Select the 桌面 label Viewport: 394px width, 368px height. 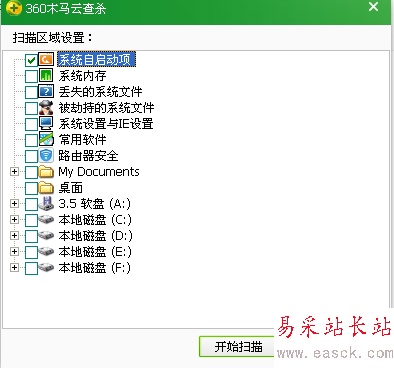[70, 188]
